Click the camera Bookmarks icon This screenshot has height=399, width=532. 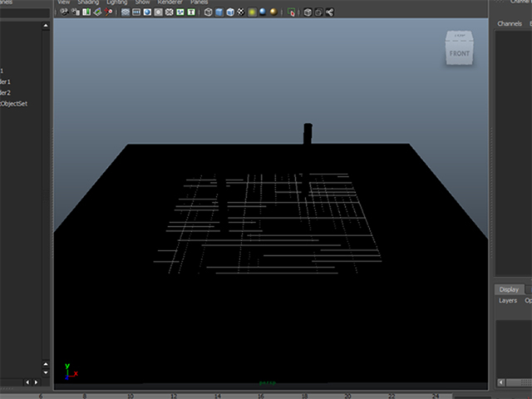(x=86, y=12)
